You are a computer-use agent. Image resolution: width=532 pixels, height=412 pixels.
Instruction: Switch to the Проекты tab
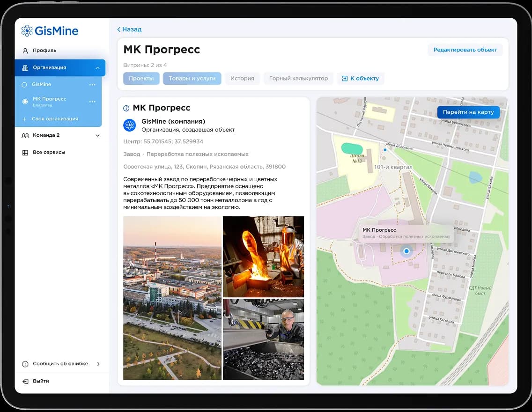[x=141, y=79]
